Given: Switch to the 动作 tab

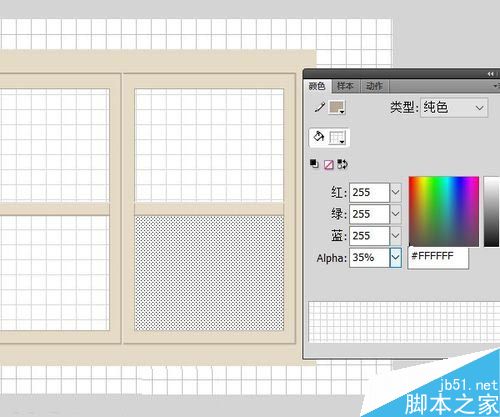Looking at the screenshot, I should [374, 86].
